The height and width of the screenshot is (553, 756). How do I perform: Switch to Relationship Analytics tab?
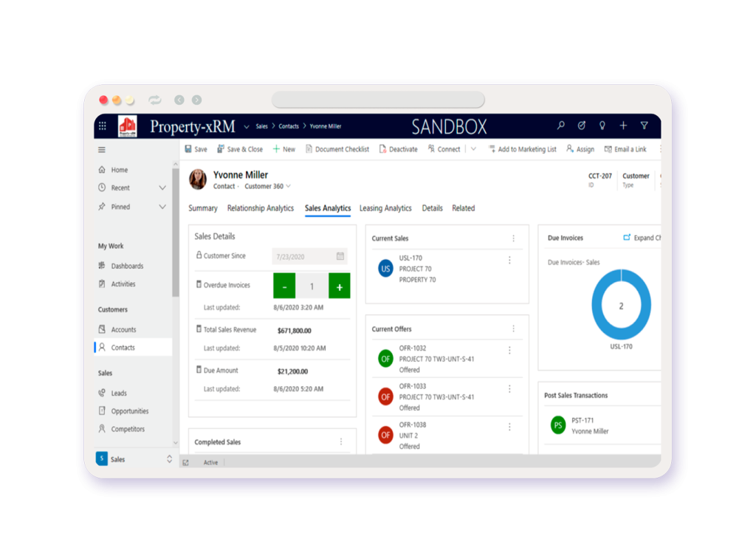pyautogui.click(x=261, y=208)
